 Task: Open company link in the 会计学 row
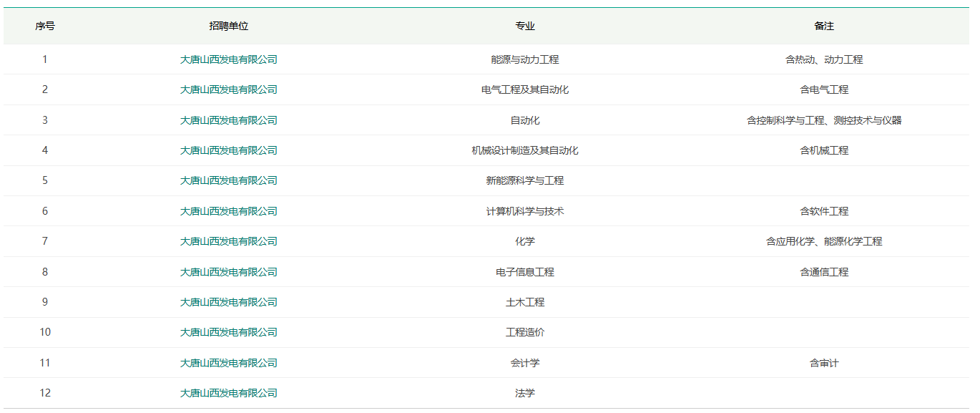pos(228,363)
